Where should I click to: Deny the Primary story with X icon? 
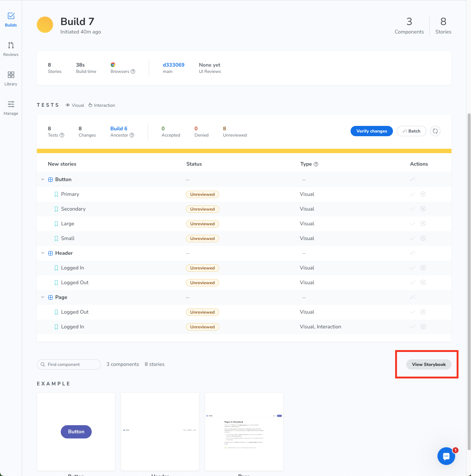pos(423,194)
